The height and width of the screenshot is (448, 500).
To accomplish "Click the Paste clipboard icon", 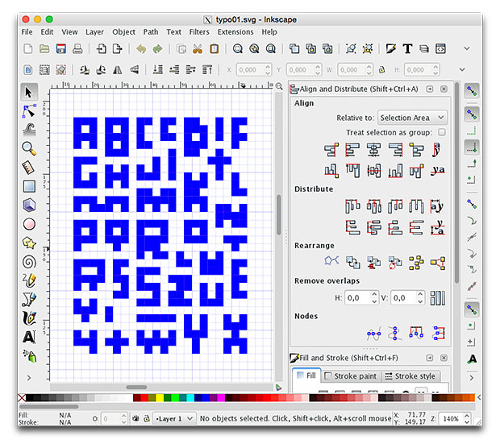I will tap(215, 49).
